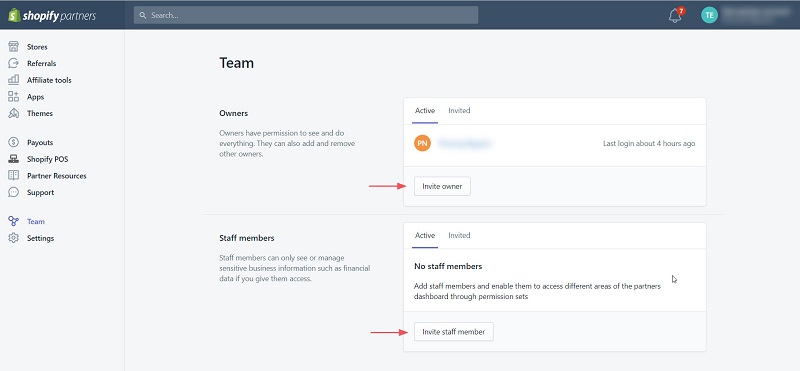Open Referrals in sidebar
Image resolution: width=800 pixels, height=371 pixels.
[42, 63]
